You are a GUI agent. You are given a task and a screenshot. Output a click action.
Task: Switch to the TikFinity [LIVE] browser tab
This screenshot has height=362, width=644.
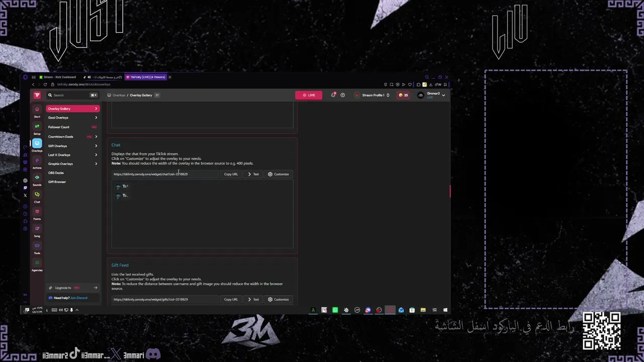coord(145,77)
